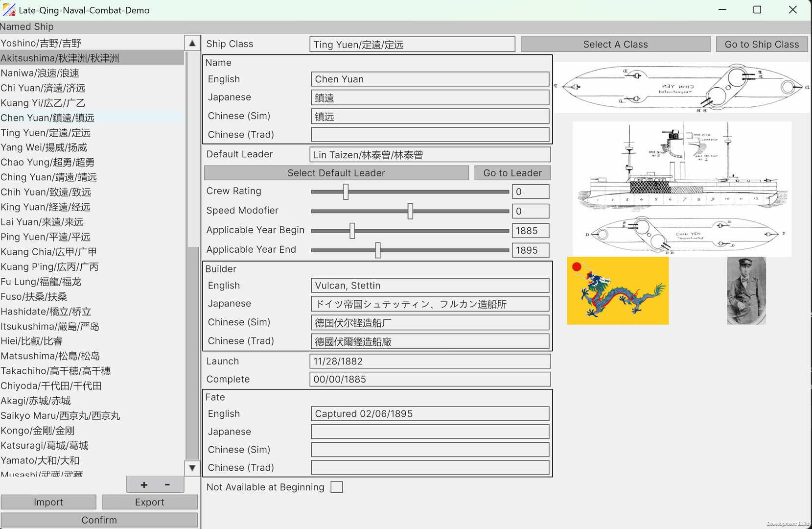Viewport: 812px width, 529px height.
Task: Select Ting Yuen in the ship list
Action: coord(46,133)
